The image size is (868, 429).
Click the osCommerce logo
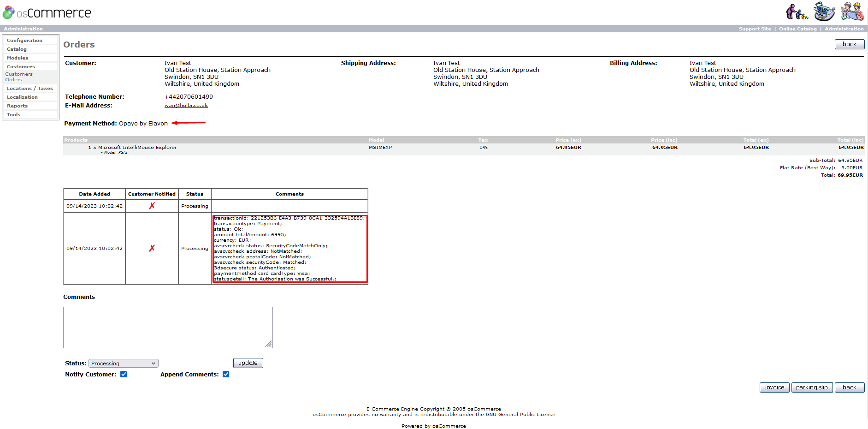point(47,13)
